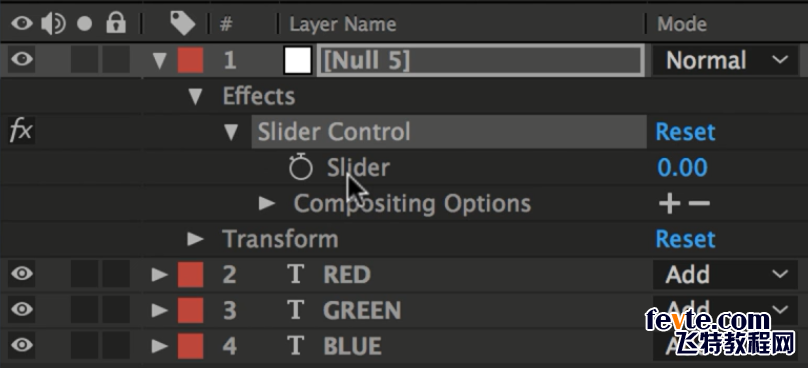
Task: Expand the Compositing Options group
Action: 267,204
